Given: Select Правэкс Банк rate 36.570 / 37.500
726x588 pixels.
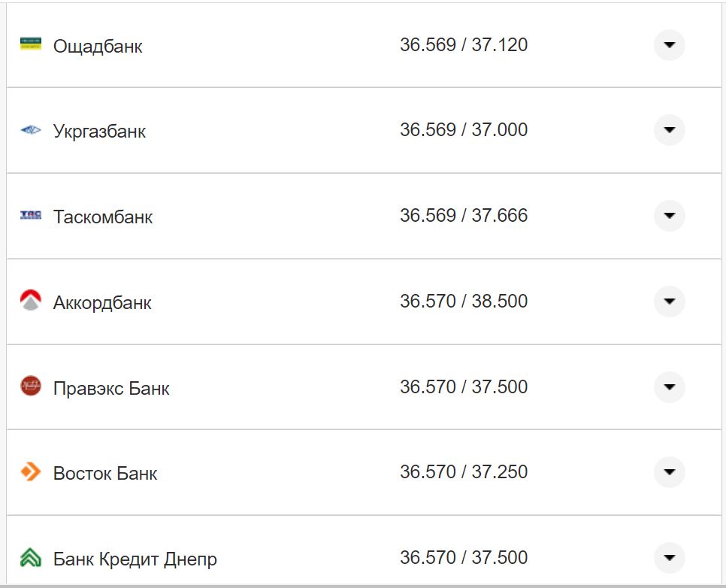Looking at the screenshot, I should [464, 387].
